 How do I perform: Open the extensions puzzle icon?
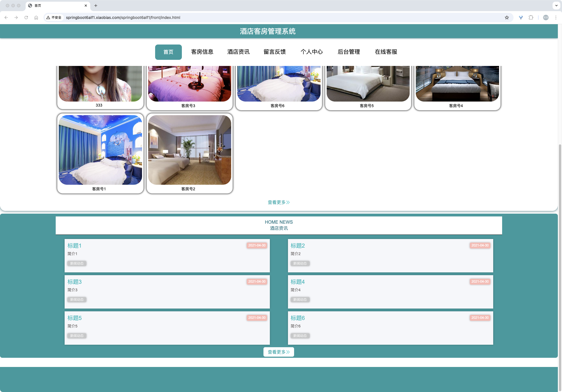coord(531,18)
